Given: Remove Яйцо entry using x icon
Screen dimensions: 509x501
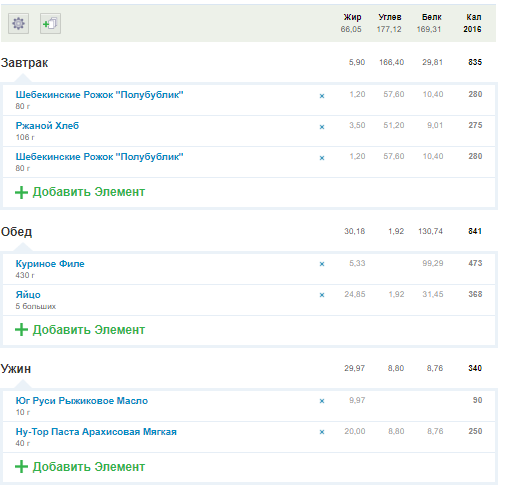Looking at the screenshot, I should [322, 295].
